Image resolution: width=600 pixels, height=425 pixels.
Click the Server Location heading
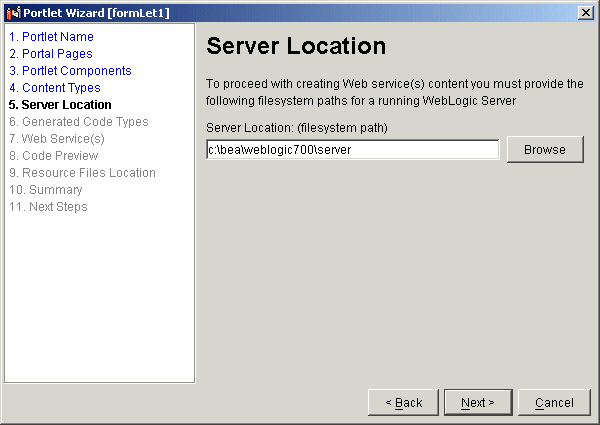[x=296, y=46]
